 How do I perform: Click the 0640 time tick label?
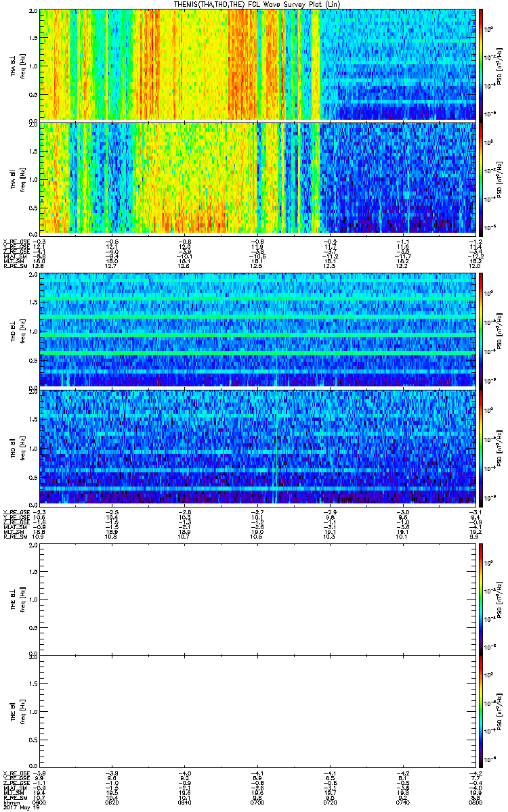(185, 802)
